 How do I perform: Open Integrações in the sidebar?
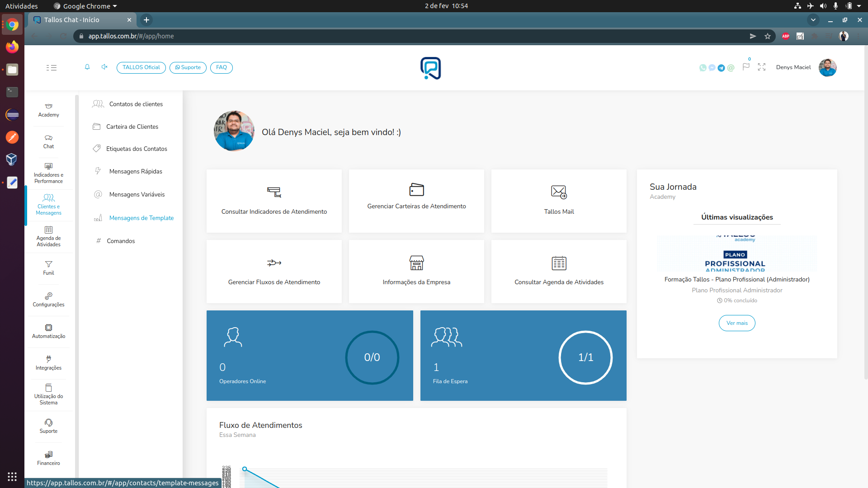[x=48, y=363]
